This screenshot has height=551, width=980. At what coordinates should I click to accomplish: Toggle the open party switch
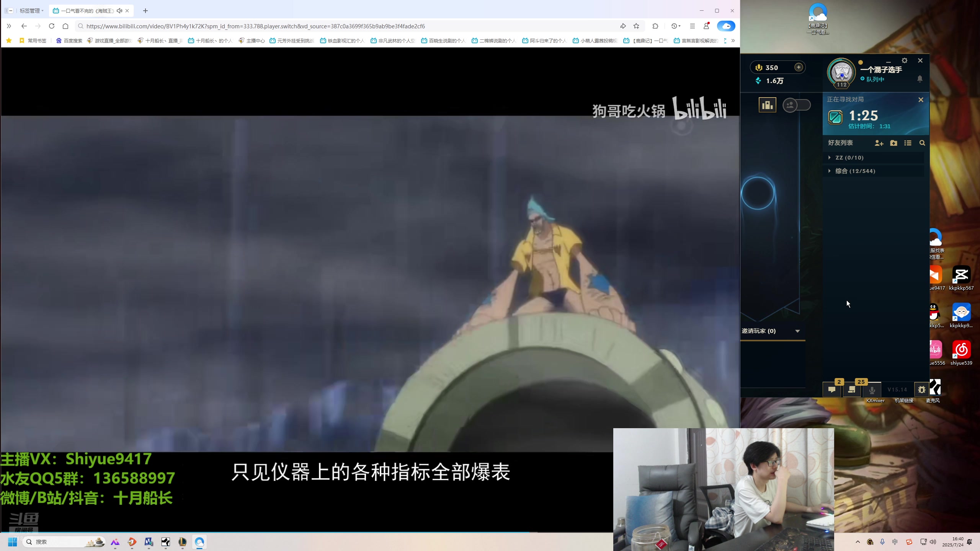pos(797,105)
